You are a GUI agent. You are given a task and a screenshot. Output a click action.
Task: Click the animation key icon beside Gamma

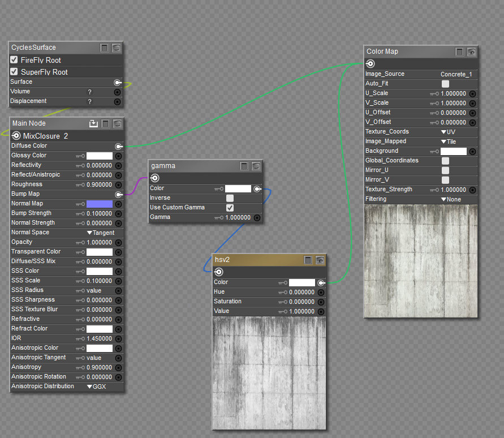pyautogui.click(x=219, y=217)
